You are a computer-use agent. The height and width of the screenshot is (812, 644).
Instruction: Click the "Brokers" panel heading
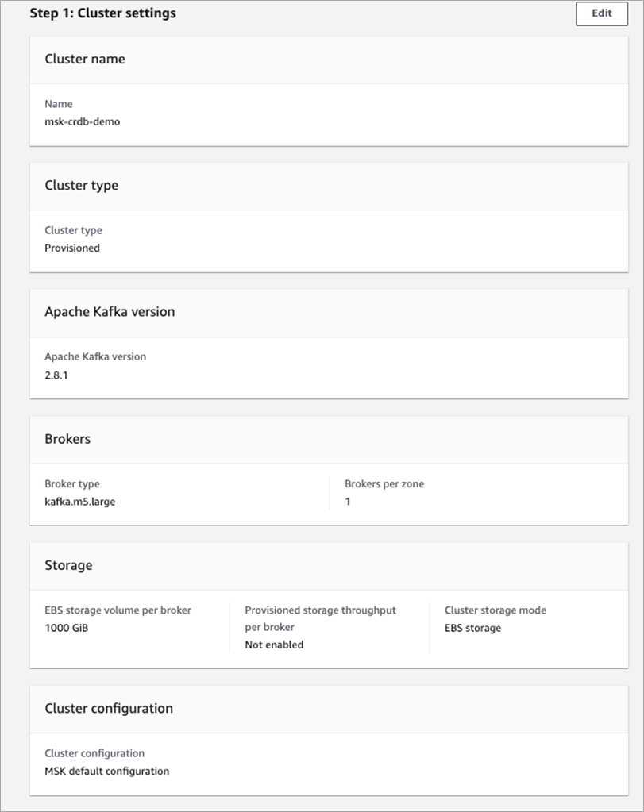(67, 439)
